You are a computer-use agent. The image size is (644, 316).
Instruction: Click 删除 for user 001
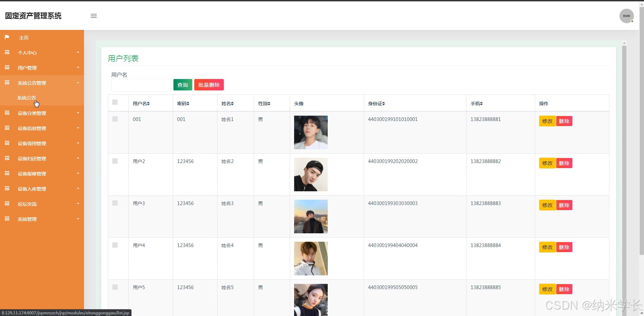[x=564, y=121]
